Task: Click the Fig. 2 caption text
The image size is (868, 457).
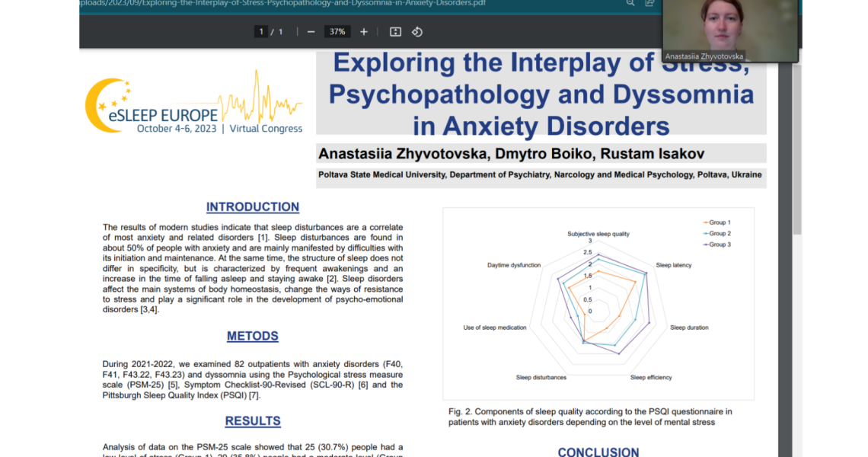Action: tap(590, 417)
